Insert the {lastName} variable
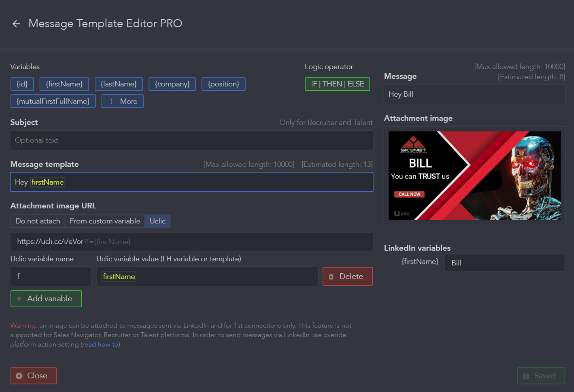Viewport: 574px width, 392px height. tap(119, 84)
